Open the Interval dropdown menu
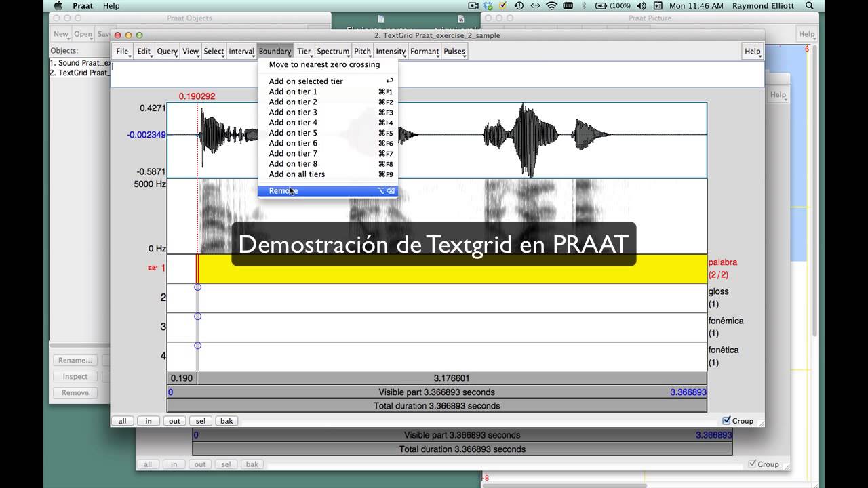Screen dimensions: 868x488 point(241,51)
